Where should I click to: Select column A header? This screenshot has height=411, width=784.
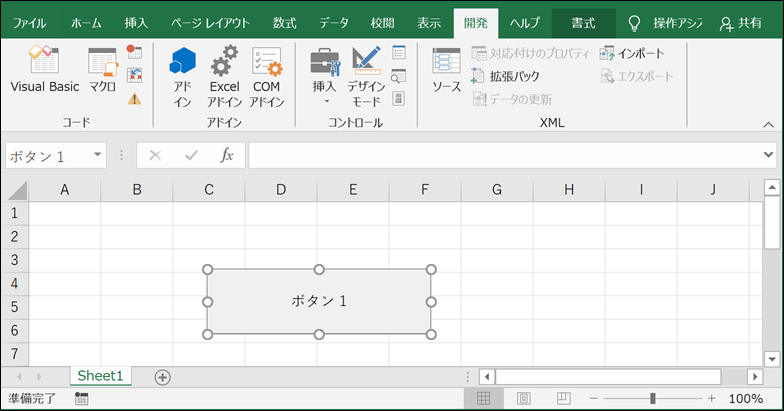coord(64,190)
